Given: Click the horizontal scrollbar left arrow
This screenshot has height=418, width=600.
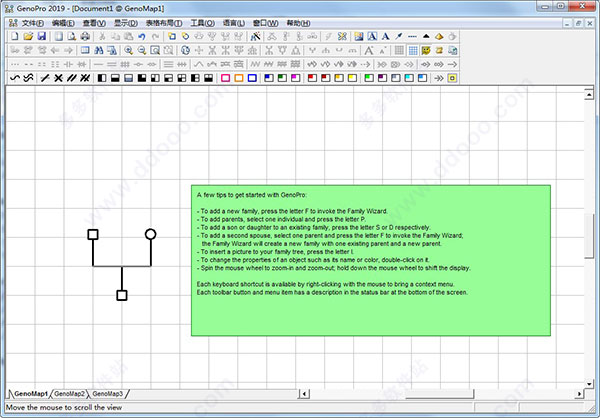Looking at the screenshot, I should coord(304,394).
